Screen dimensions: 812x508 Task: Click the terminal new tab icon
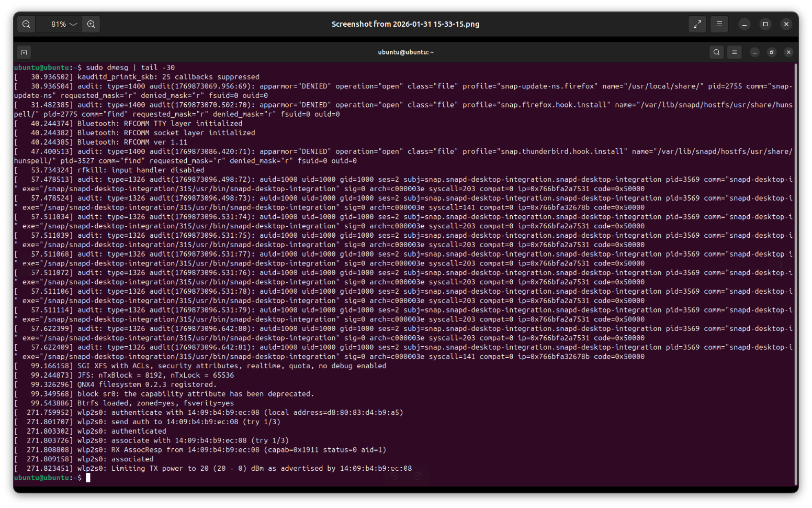point(24,52)
